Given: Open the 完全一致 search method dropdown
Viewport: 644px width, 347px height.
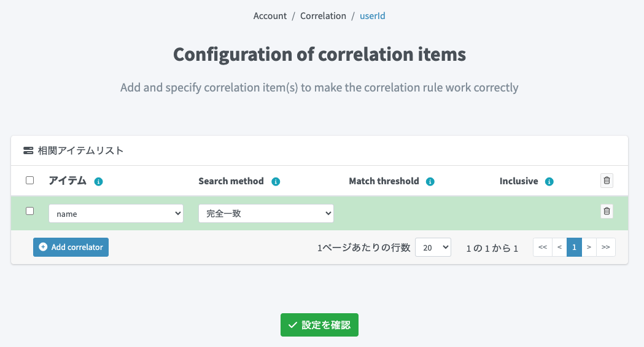Looking at the screenshot, I should (x=266, y=214).
